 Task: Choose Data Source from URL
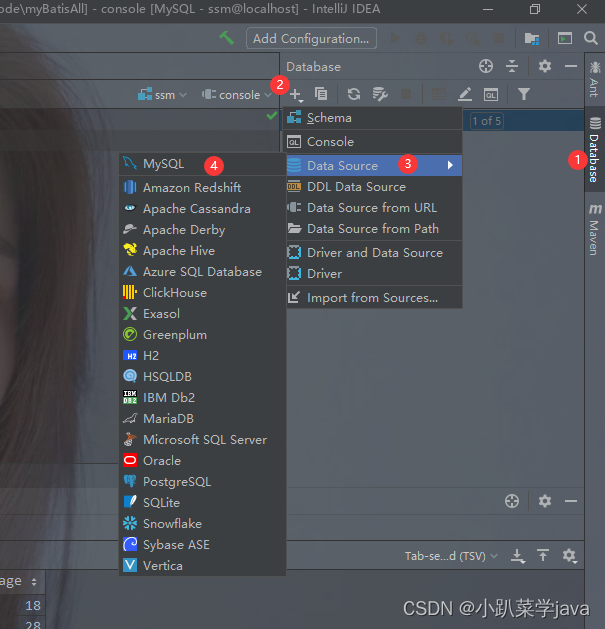coord(373,208)
